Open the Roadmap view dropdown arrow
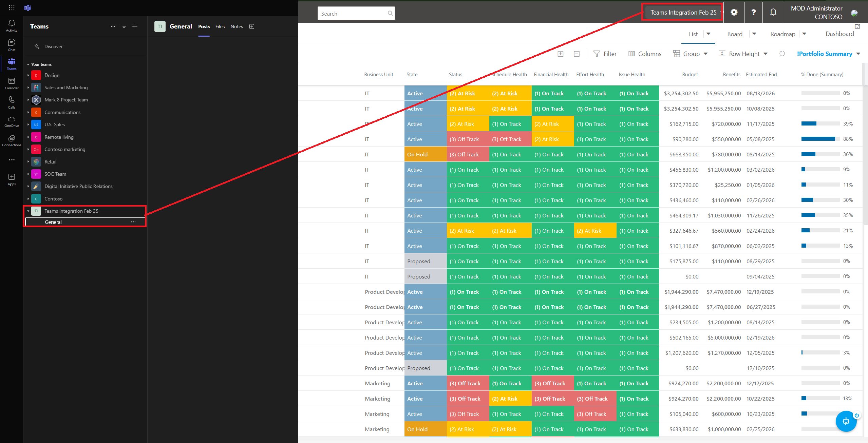This screenshot has width=868, height=443. coord(804,34)
